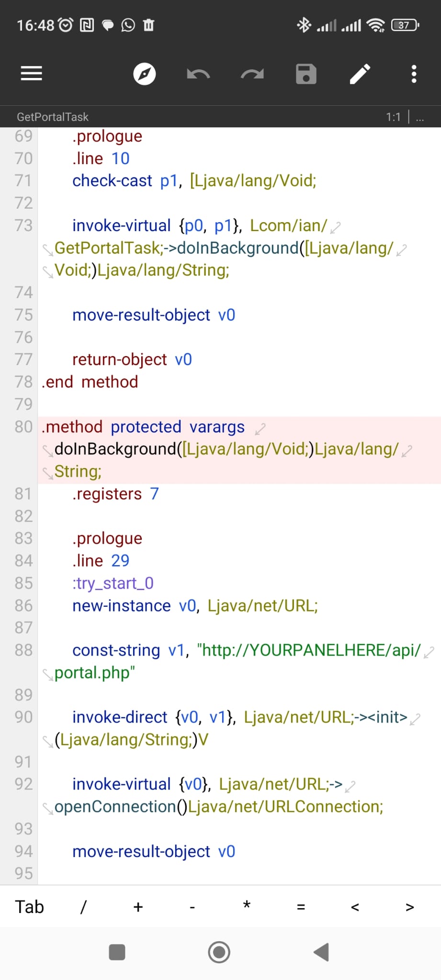
Task: Open recent apps with the square button
Action: [x=117, y=952]
